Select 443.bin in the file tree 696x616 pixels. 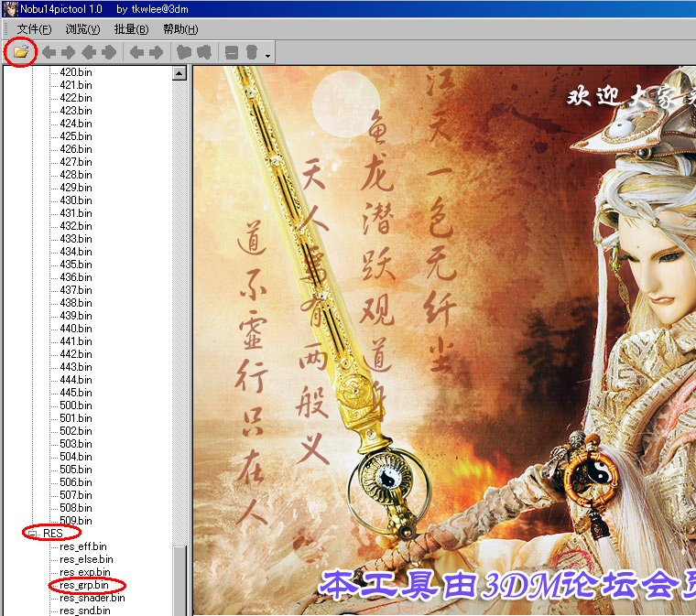pos(76,367)
